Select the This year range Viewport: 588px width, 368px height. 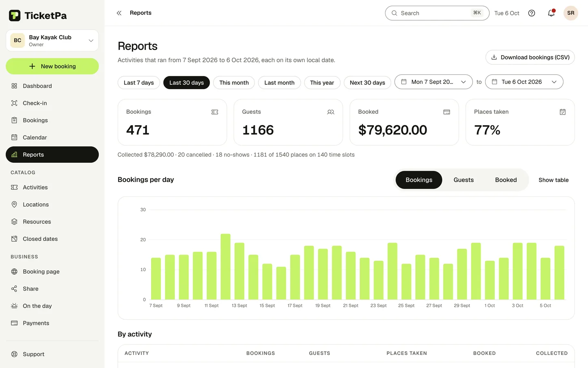click(322, 83)
